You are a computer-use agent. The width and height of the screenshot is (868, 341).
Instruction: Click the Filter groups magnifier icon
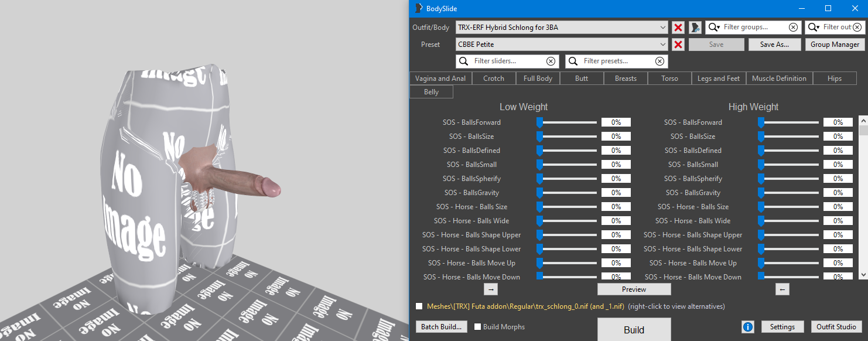pos(714,28)
